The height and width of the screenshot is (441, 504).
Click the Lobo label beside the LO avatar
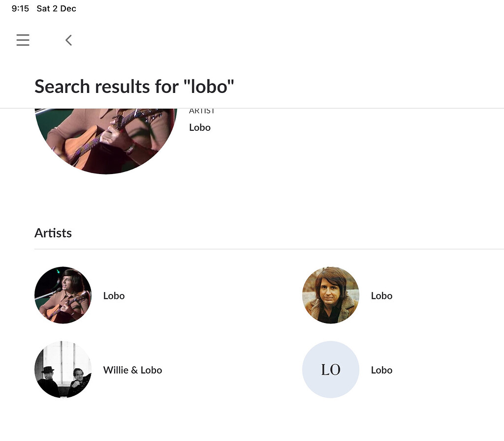381,370
